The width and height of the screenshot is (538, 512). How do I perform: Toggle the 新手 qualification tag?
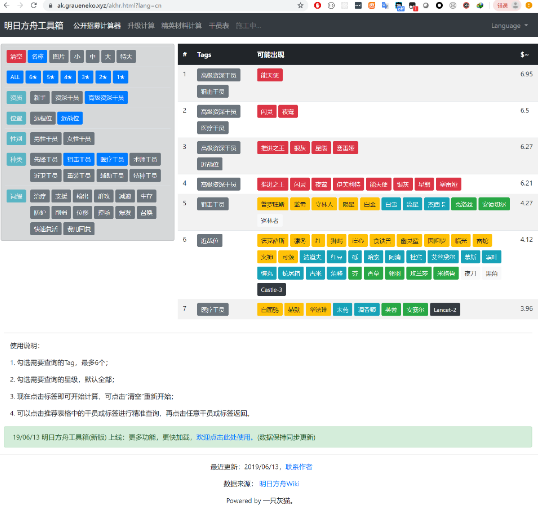click(x=40, y=97)
